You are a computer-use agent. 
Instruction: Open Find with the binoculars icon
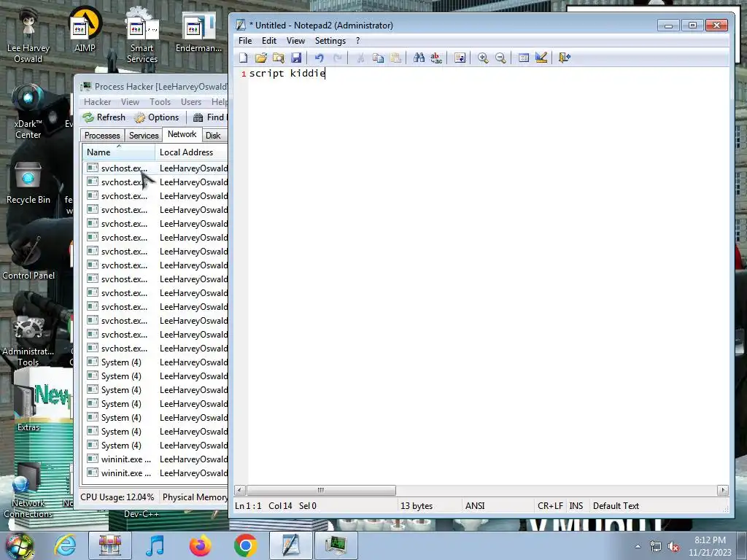[x=419, y=58]
